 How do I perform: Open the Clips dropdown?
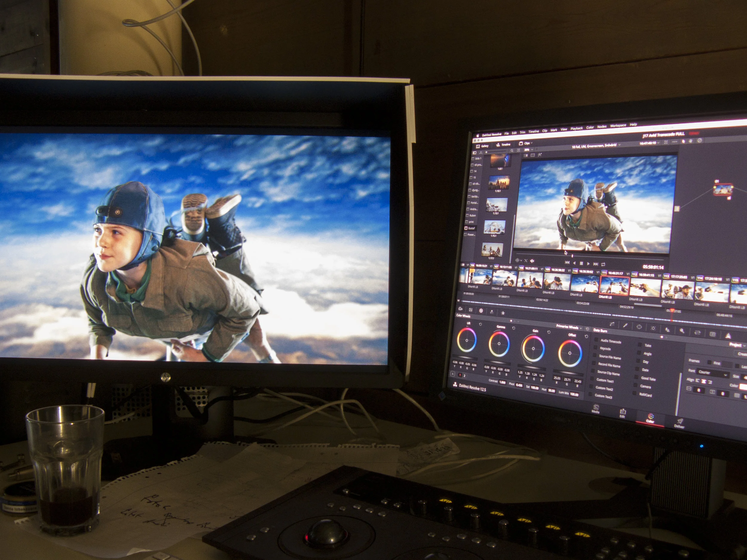point(526,143)
